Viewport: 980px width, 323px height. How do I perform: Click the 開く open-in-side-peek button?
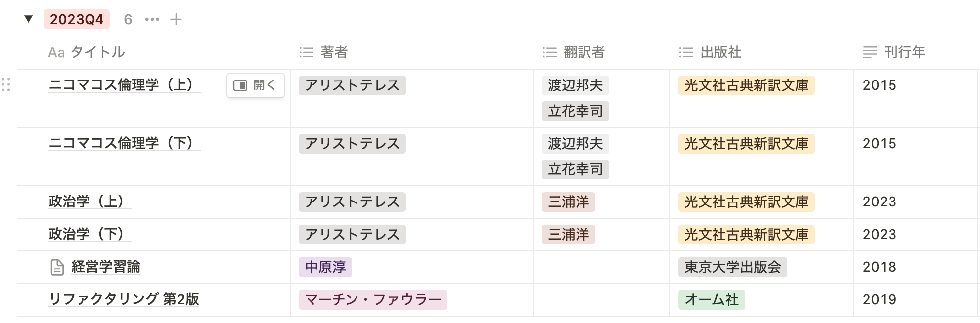pos(256,85)
